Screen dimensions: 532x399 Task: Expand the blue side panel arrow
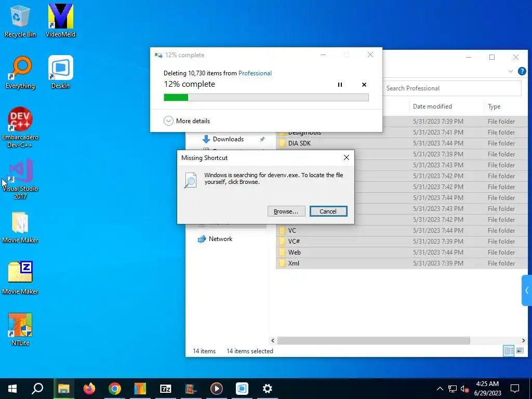527,290
